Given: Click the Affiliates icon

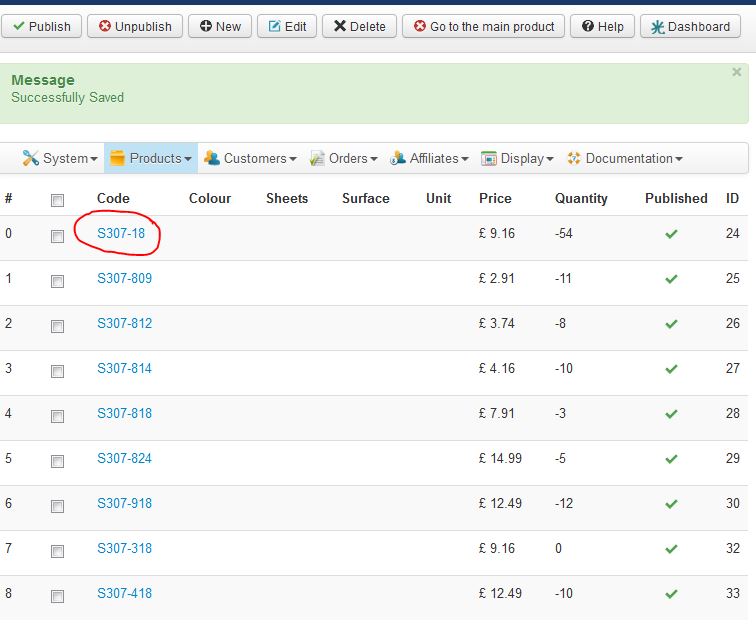Looking at the screenshot, I should point(398,158).
